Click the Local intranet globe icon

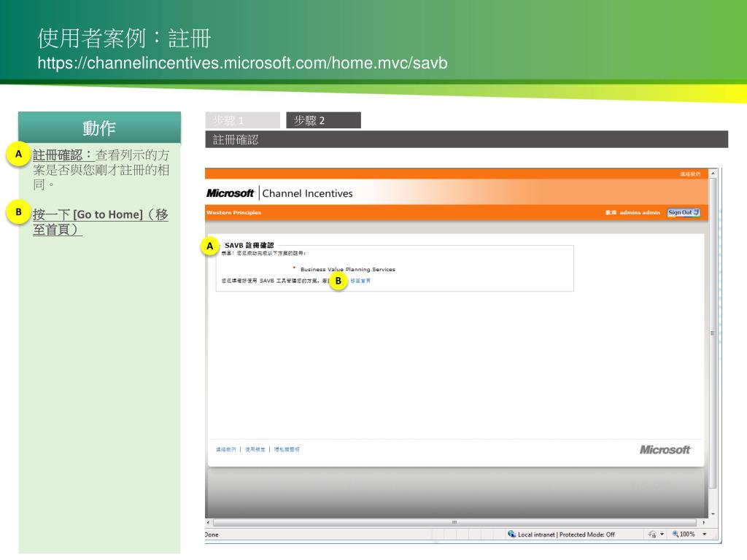pos(511,534)
